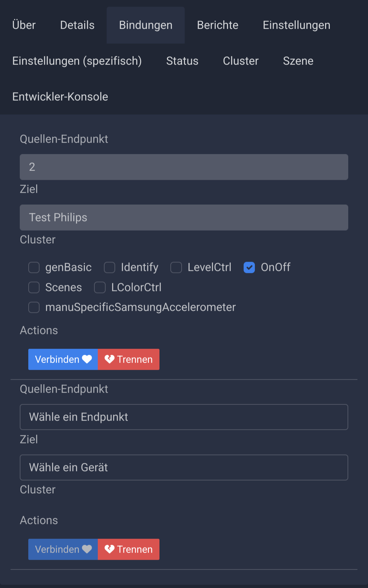Expand the Wähle ein Endpunkt dropdown
The image size is (368, 588).
(x=184, y=417)
